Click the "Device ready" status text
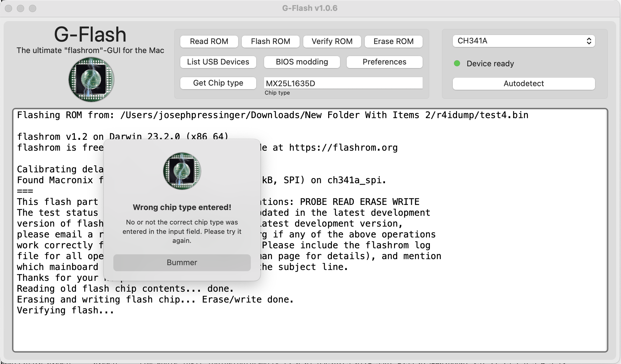 pos(490,64)
